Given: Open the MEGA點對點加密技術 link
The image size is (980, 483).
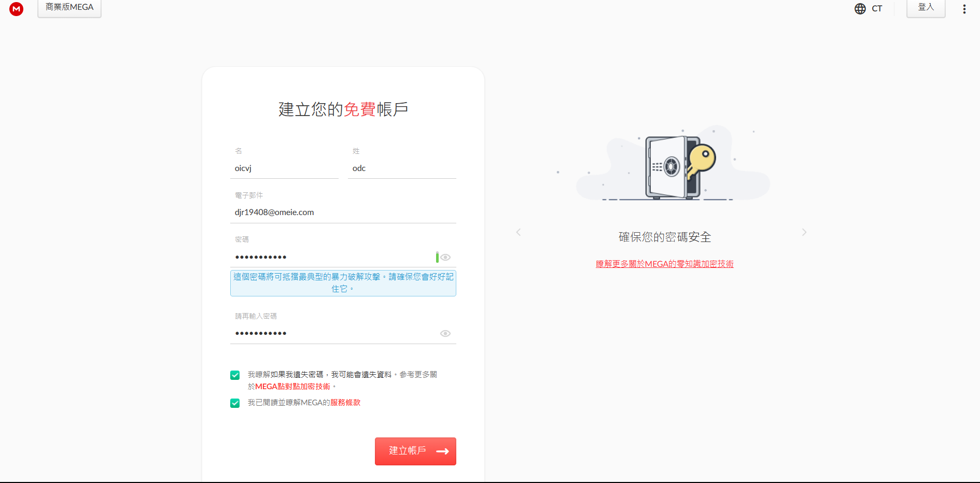Looking at the screenshot, I should (292, 387).
